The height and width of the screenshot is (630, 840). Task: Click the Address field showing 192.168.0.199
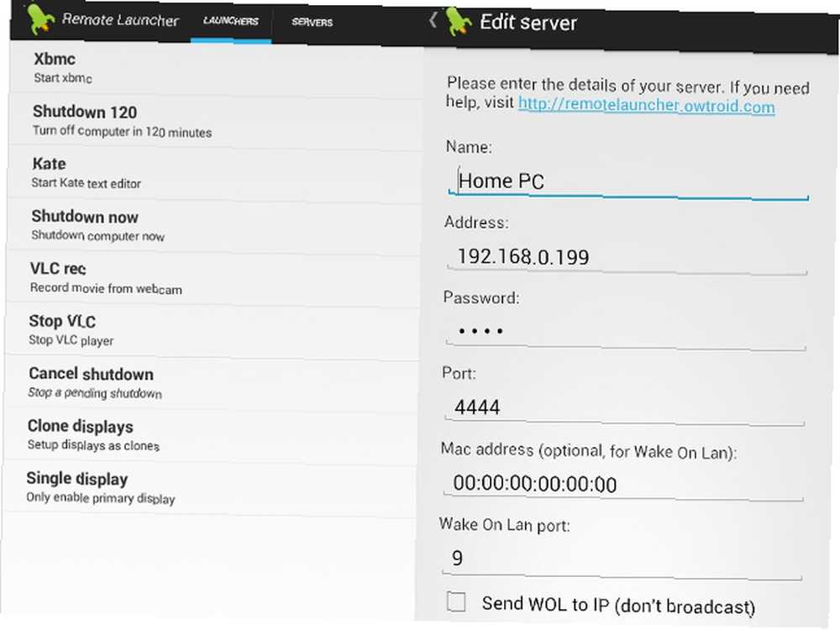click(x=627, y=258)
